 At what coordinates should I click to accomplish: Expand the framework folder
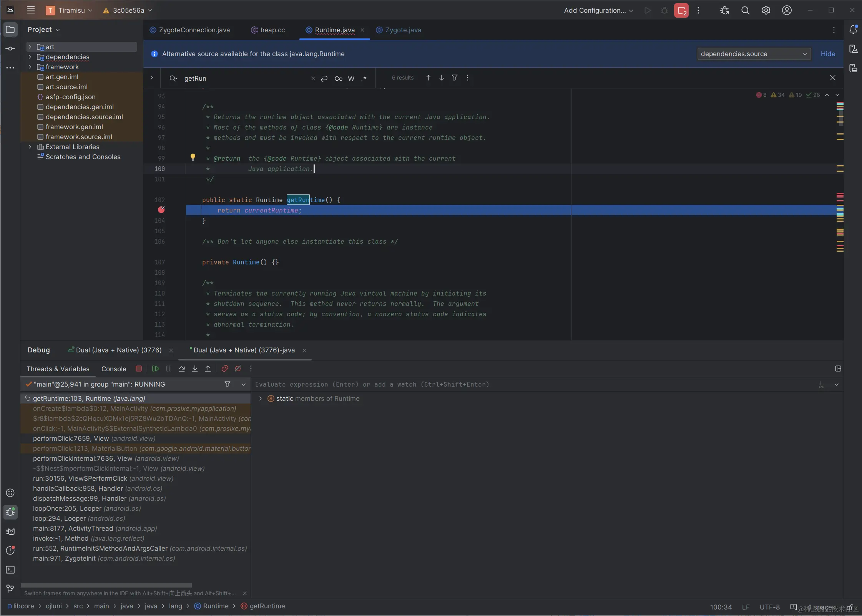click(30, 67)
